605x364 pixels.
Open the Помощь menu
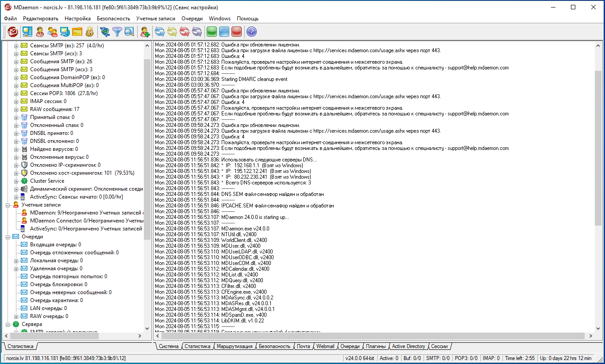247,19
